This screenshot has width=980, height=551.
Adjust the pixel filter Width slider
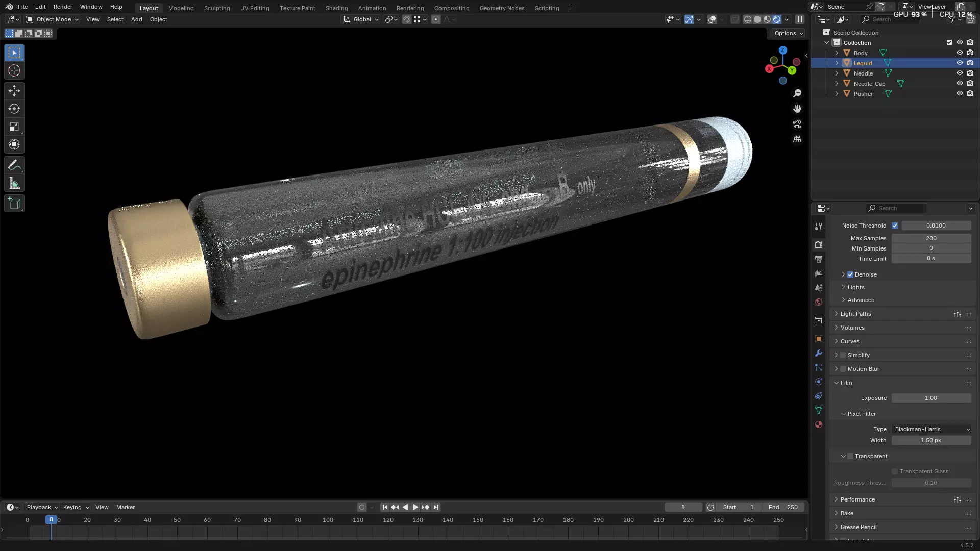pos(932,440)
